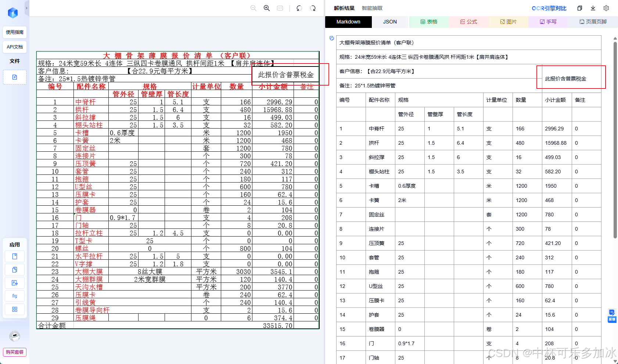
Task: Zoom in on the document preview
Action: [x=267, y=8]
